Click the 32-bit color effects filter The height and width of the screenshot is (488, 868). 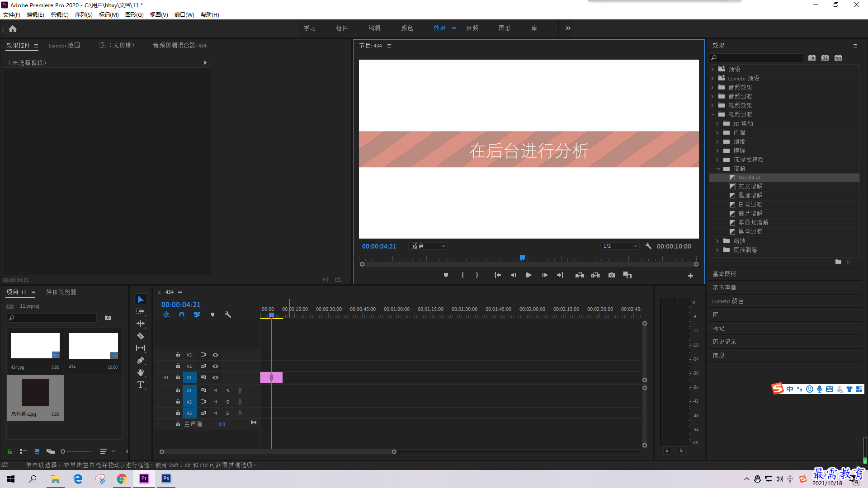point(825,58)
